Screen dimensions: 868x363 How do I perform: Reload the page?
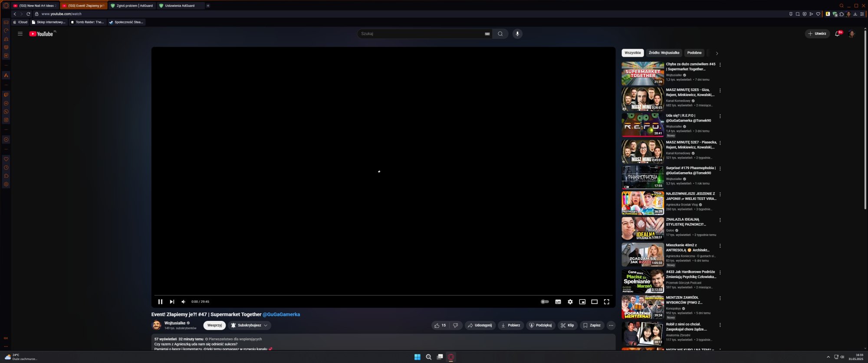tap(28, 14)
